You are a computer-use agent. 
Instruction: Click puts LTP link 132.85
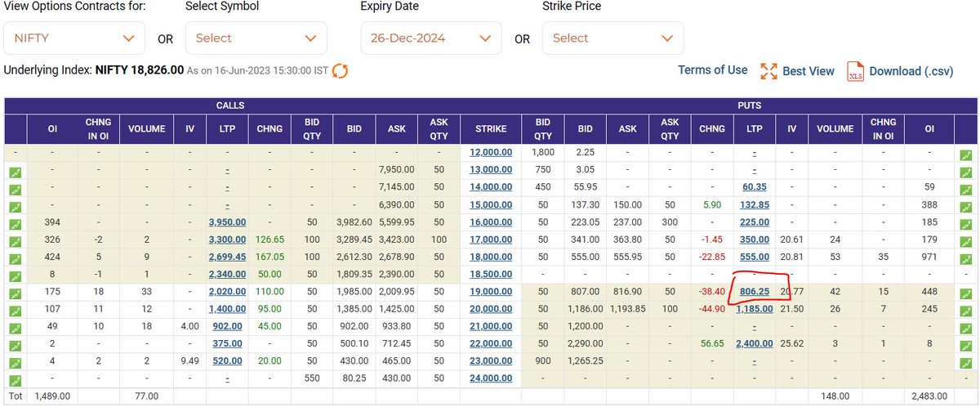[755, 205]
